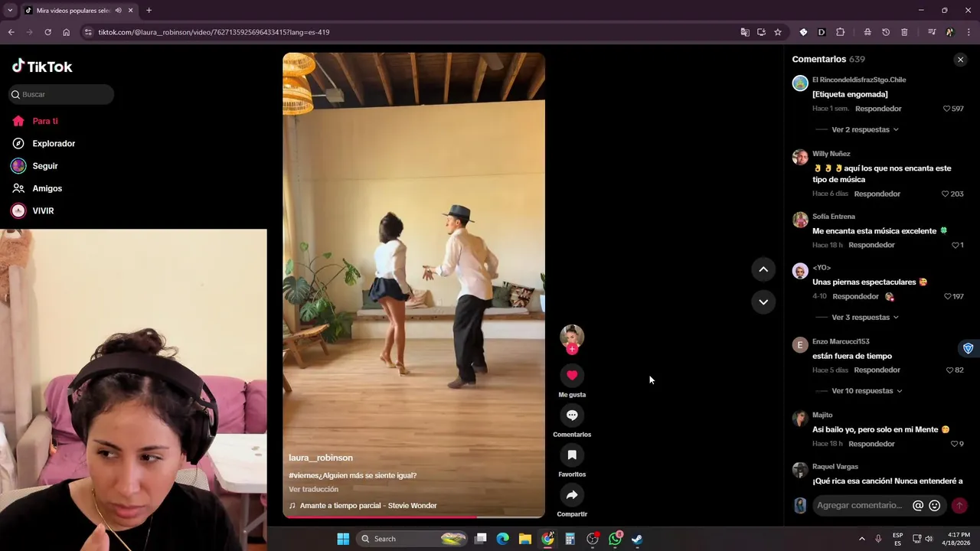Click the address bar URL
This screenshot has width=980, height=551.
click(214, 32)
